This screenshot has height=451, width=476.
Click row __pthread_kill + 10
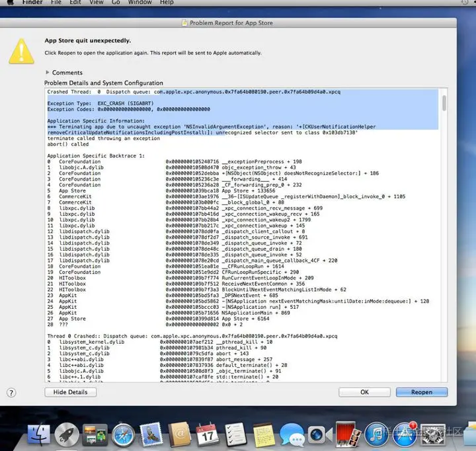[160, 342]
